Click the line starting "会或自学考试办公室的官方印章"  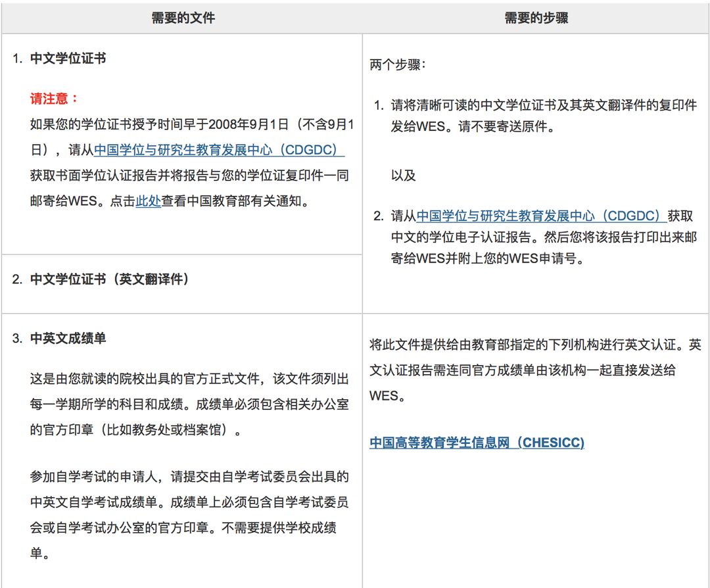(183, 527)
